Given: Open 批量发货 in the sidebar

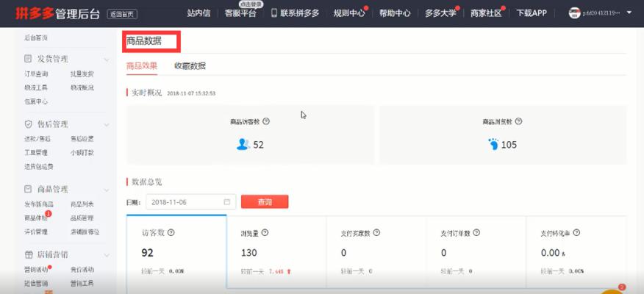Looking at the screenshot, I should tap(82, 74).
